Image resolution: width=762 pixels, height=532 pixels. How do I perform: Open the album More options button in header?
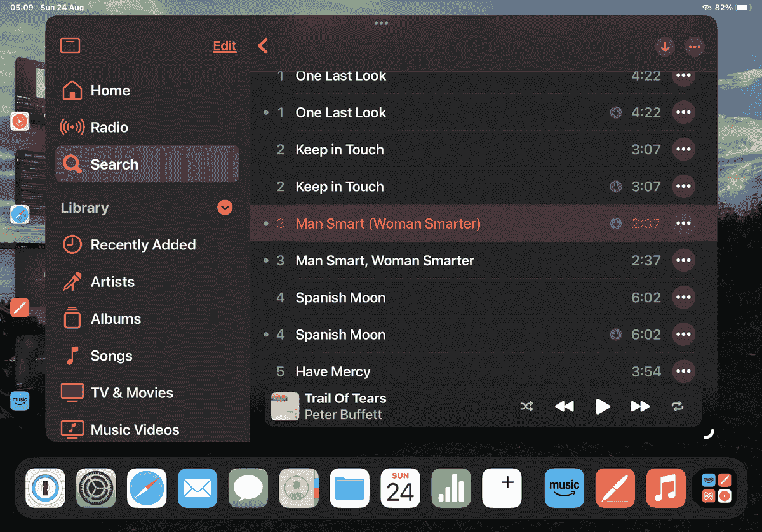pos(695,46)
